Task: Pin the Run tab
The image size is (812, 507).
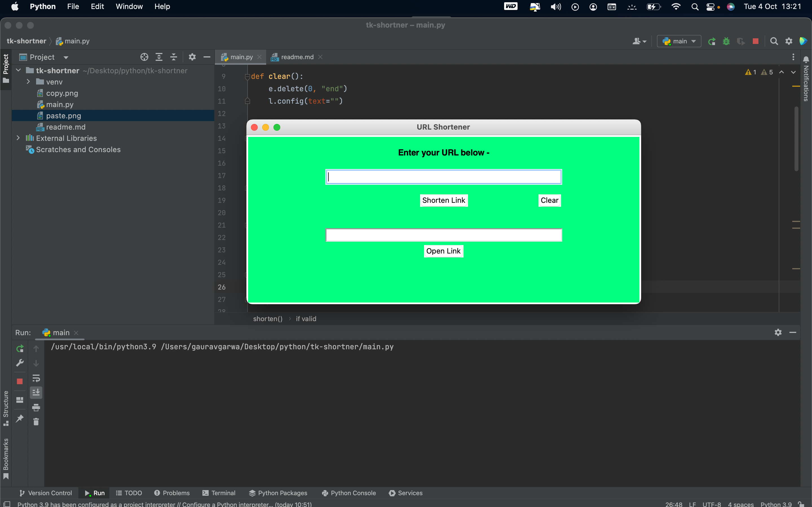Action: pyautogui.click(x=20, y=419)
